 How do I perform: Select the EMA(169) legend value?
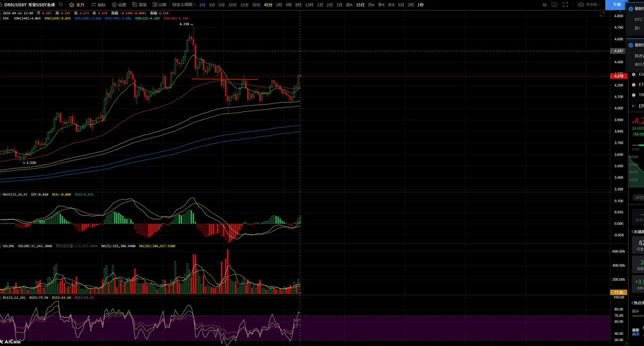coord(57,18)
